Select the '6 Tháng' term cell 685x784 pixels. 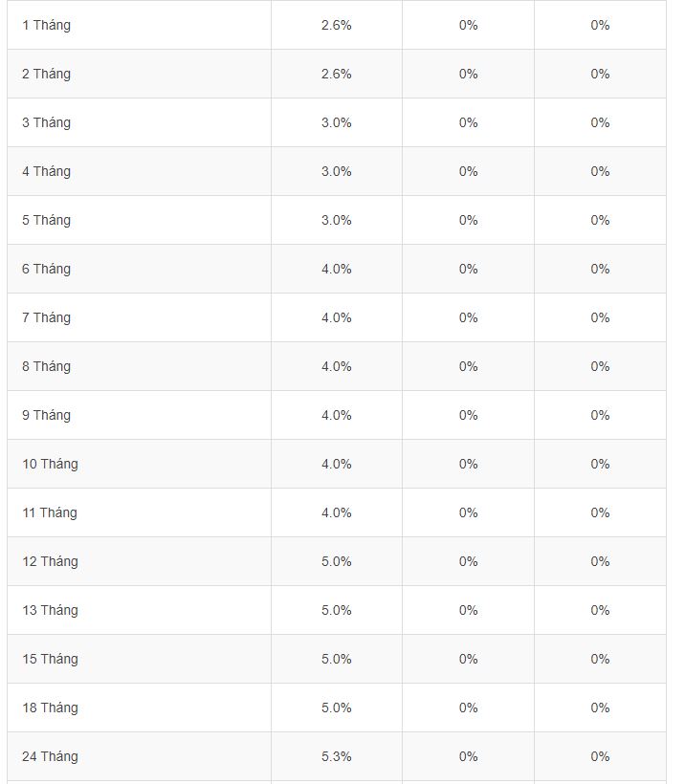[x=46, y=269]
